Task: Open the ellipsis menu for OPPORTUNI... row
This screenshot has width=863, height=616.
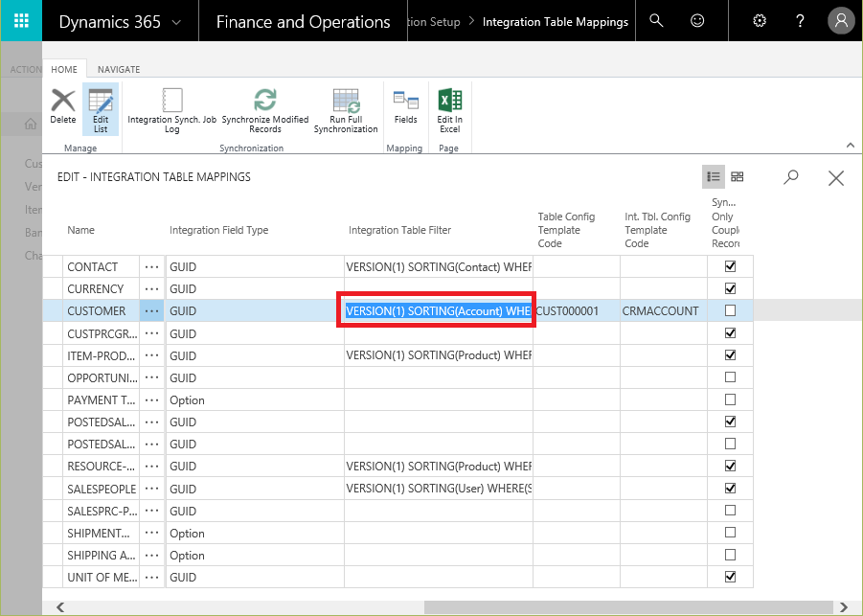Action: click(152, 378)
